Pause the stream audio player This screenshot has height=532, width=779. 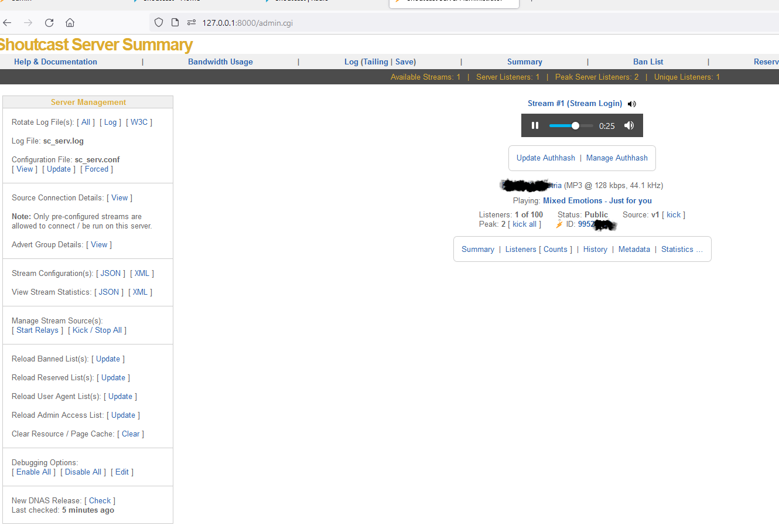point(535,125)
